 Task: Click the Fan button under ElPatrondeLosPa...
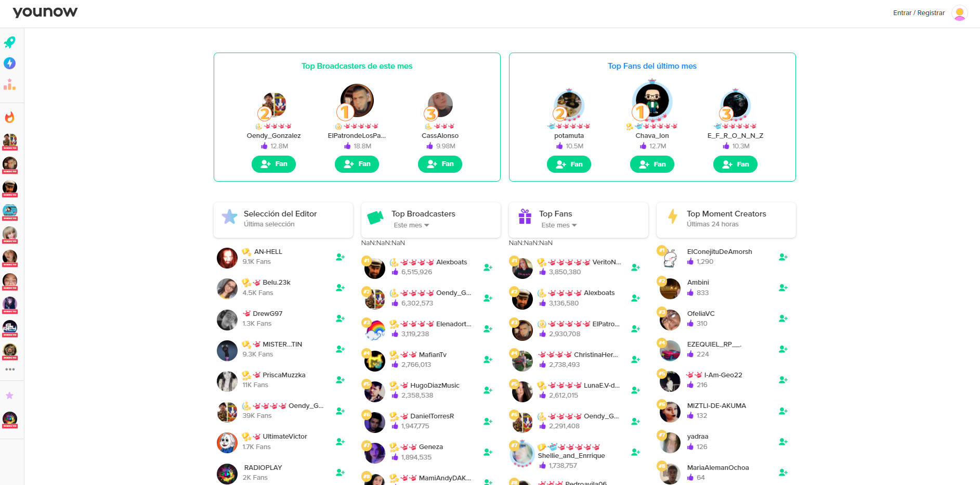tap(357, 164)
